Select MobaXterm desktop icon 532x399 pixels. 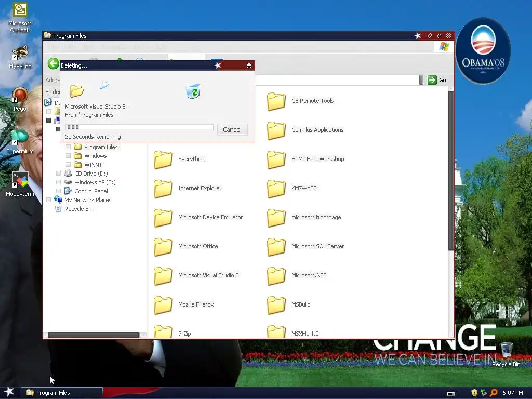(20, 184)
